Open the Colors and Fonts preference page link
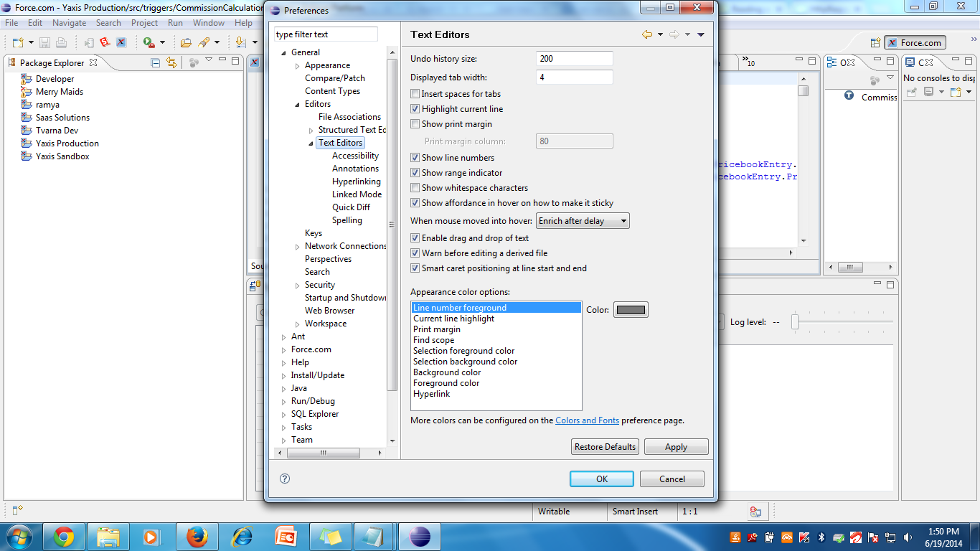The height and width of the screenshot is (551, 980). (585, 420)
